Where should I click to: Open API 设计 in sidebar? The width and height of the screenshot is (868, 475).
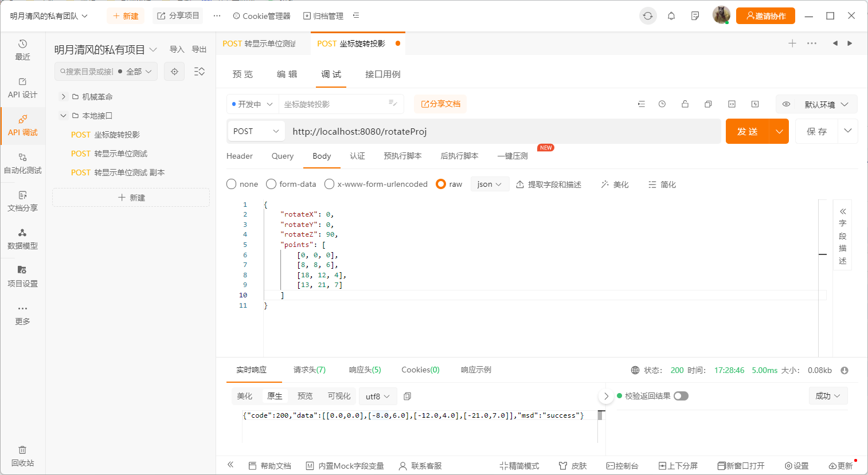(x=22, y=88)
